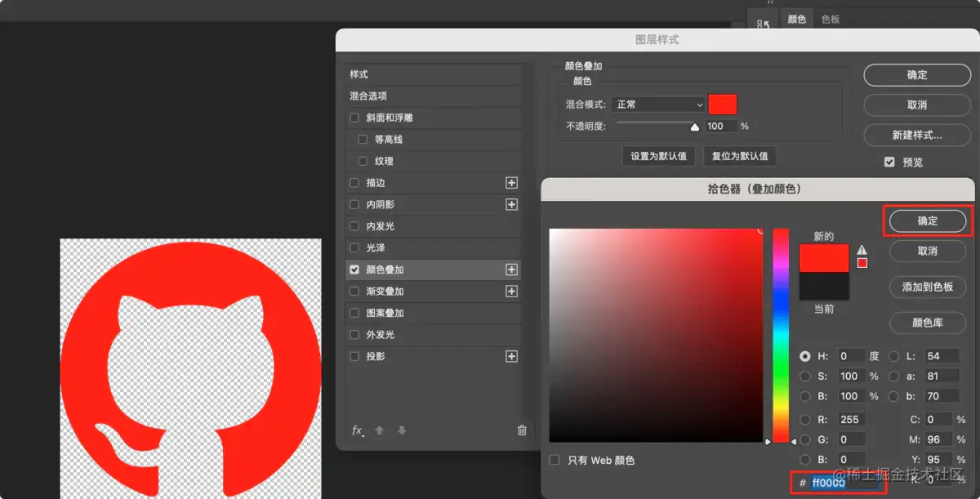
Task: Click the 复位为默认值 button
Action: pos(739,156)
